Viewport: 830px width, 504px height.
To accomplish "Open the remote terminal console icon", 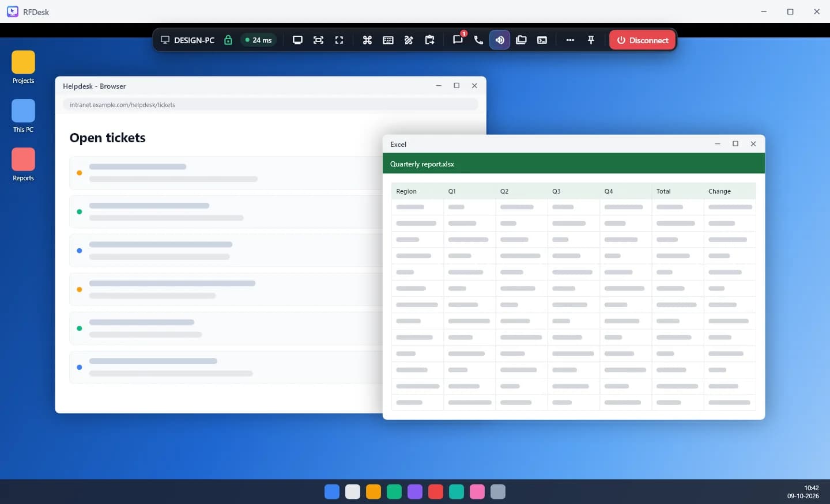I will point(542,40).
